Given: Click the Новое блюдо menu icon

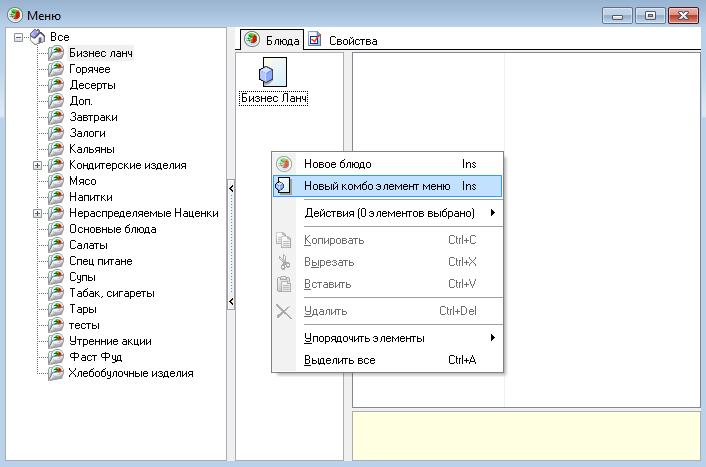Looking at the screenshot, I should pos(284,163).
